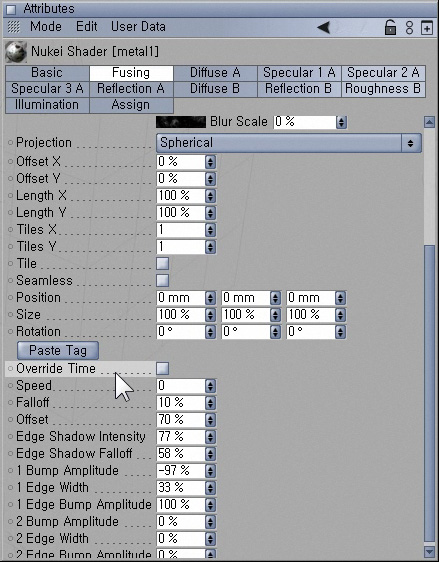Open the Diffuse A tab
Image resolution: width=439 pixels, height=562 pixels.
215,73
